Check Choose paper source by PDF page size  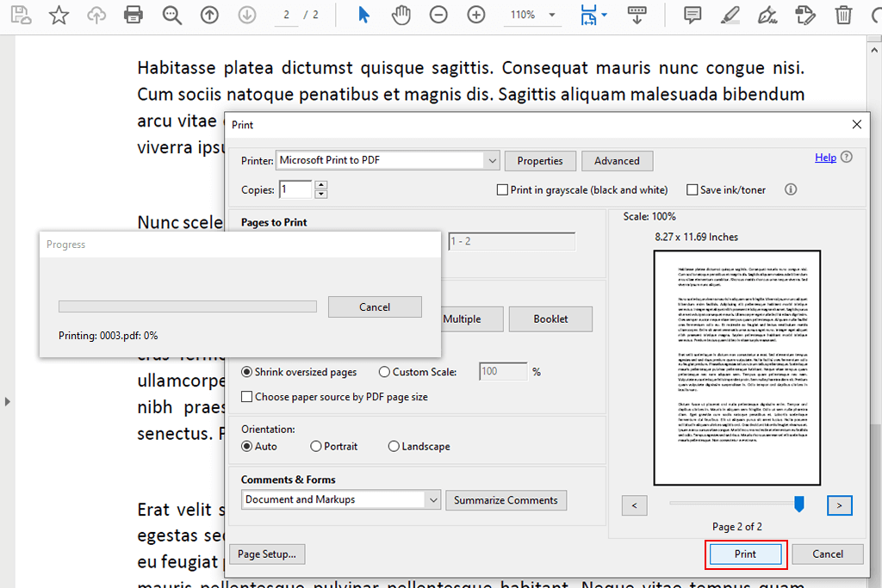(x=246, y=397)
